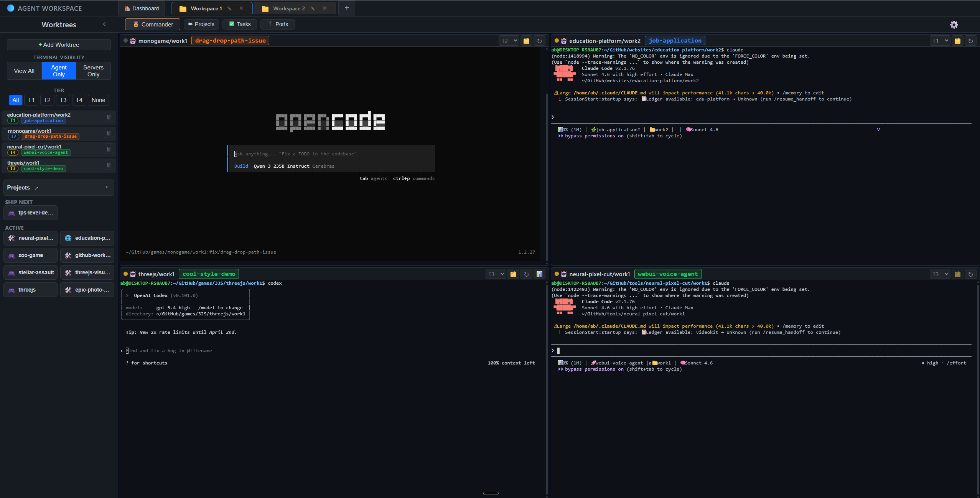Delete the threejs/work1 worktree via trash icon

coord(109,165)
